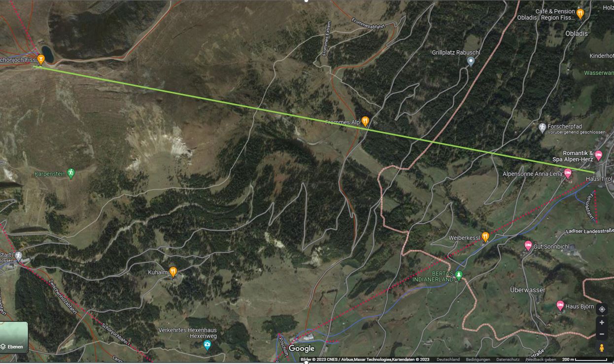
Task: Open Verkehrtes Hexenhaus camera marker
Action: (x=207, y=345)
